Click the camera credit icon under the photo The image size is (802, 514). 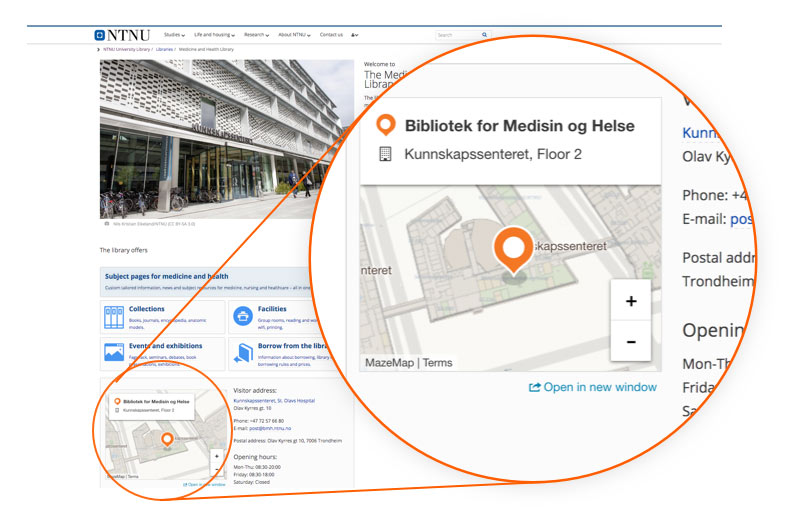click(106, 224)
